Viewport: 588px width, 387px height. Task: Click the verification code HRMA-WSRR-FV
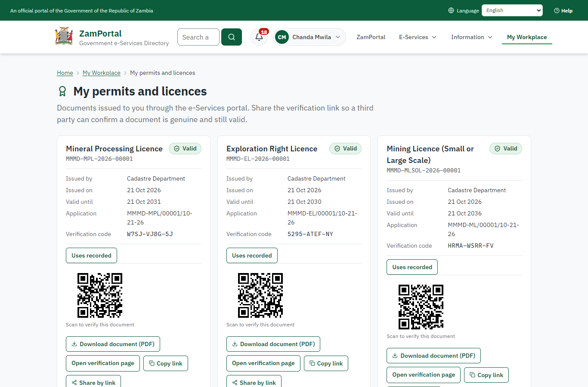coord(471,246)
